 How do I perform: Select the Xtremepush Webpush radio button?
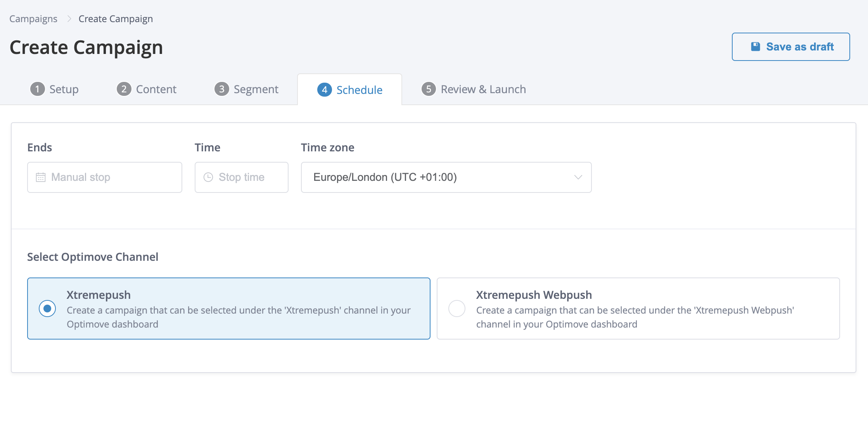coord(457,309)
